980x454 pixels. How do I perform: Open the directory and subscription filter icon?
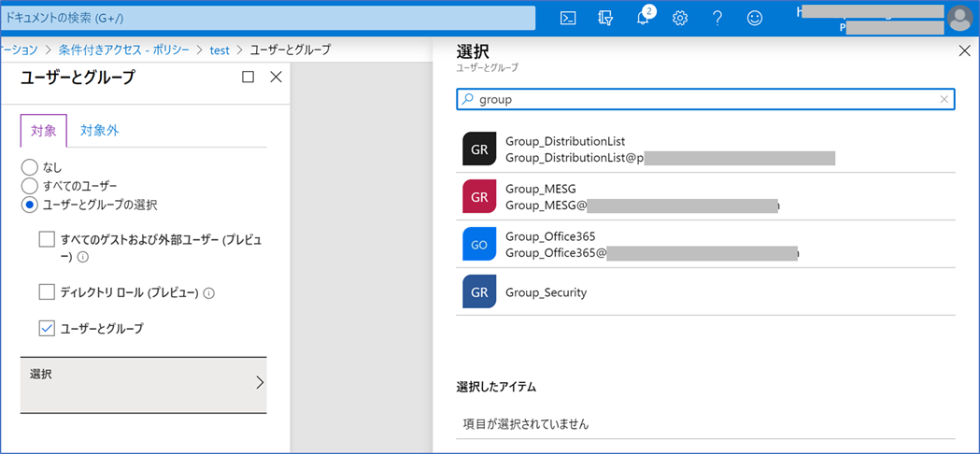[605, 18]
